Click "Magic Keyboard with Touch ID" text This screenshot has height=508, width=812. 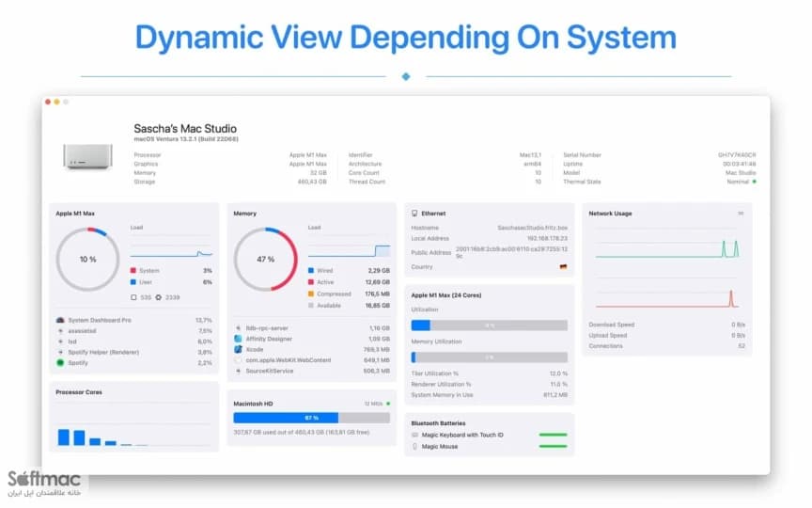pos(462,435)
